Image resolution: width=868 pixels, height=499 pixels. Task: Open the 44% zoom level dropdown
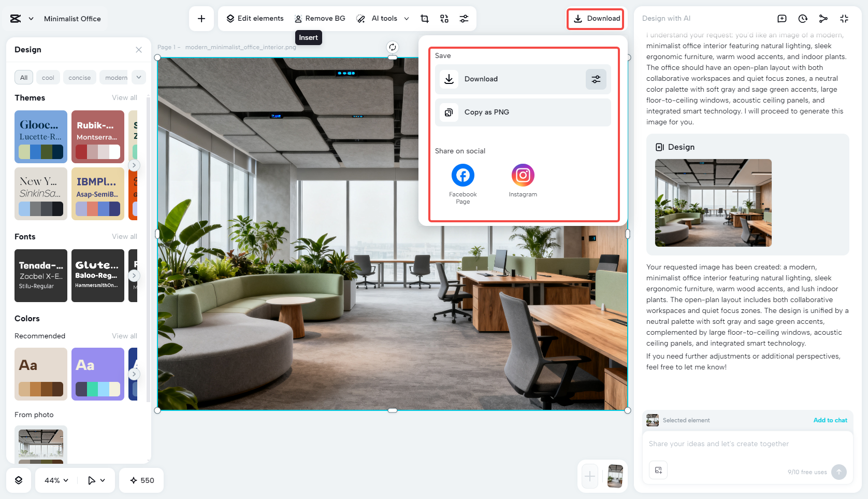[55, 480]
